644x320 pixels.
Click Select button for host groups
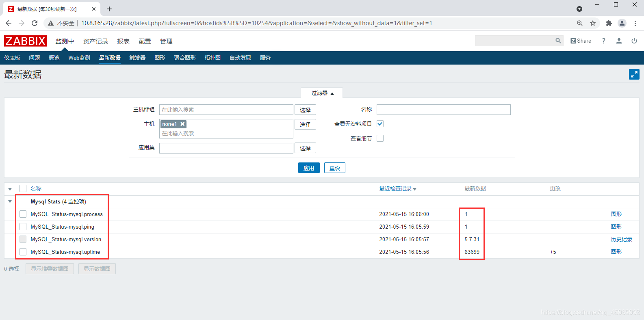305,110
